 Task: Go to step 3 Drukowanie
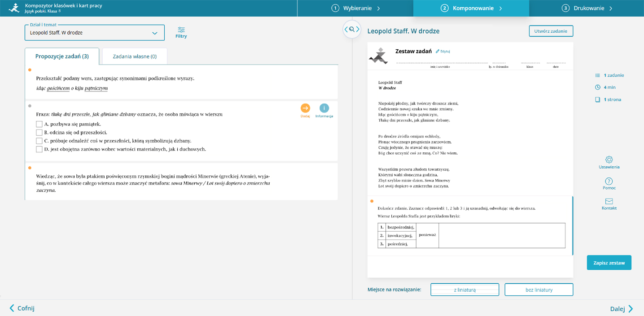(x=587, y=8)
